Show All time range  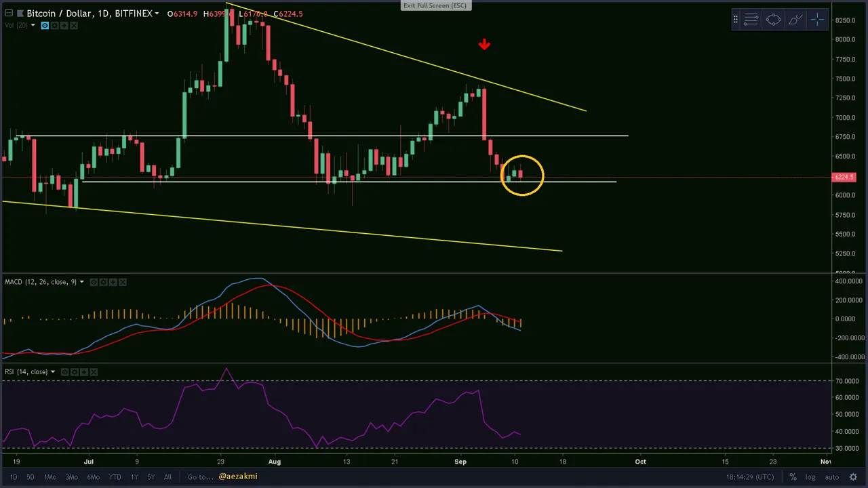pyautogui.click(x=167, y=477)
